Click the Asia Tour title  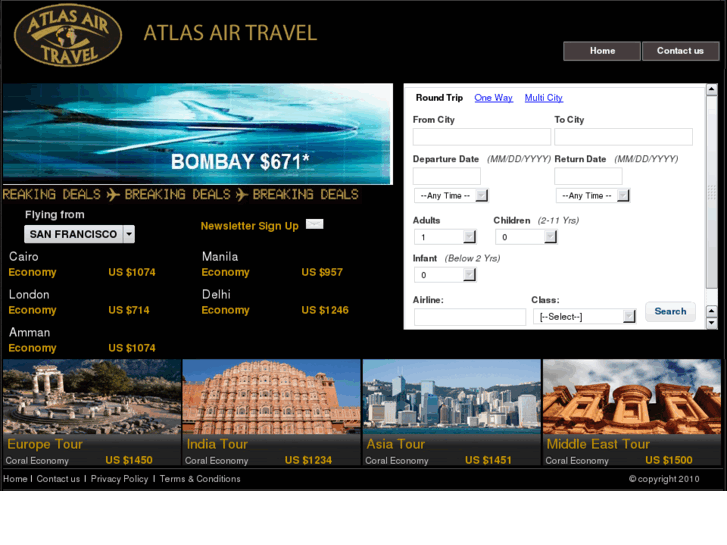(x=395, y=444)
